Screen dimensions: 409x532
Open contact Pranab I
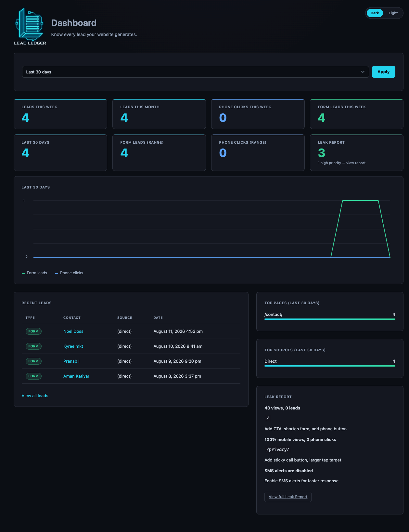(71, 361)
